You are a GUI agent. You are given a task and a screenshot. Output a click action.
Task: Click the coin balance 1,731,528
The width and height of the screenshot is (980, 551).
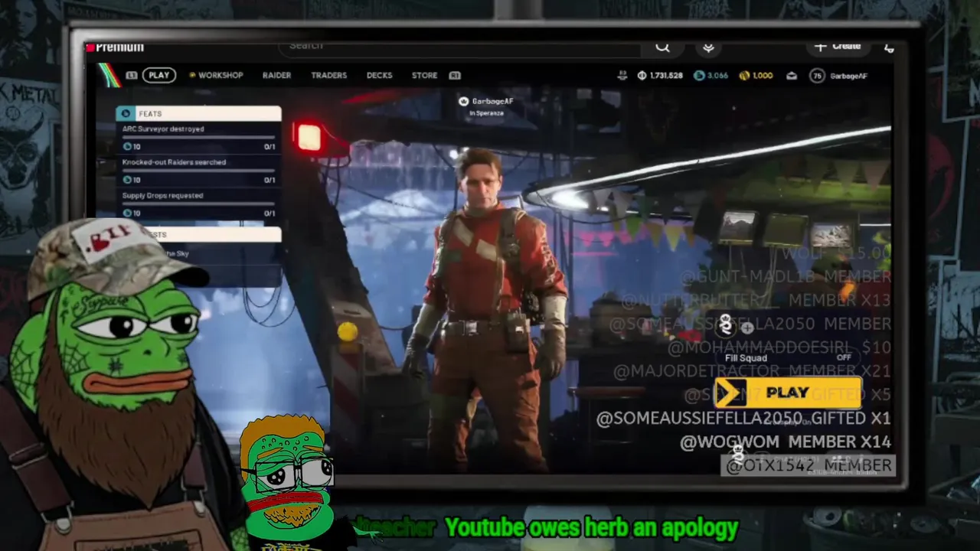click(660, 76)
